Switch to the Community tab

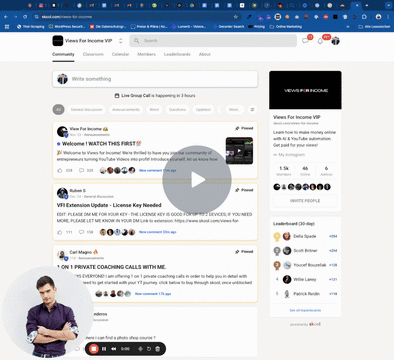point(63,54)
